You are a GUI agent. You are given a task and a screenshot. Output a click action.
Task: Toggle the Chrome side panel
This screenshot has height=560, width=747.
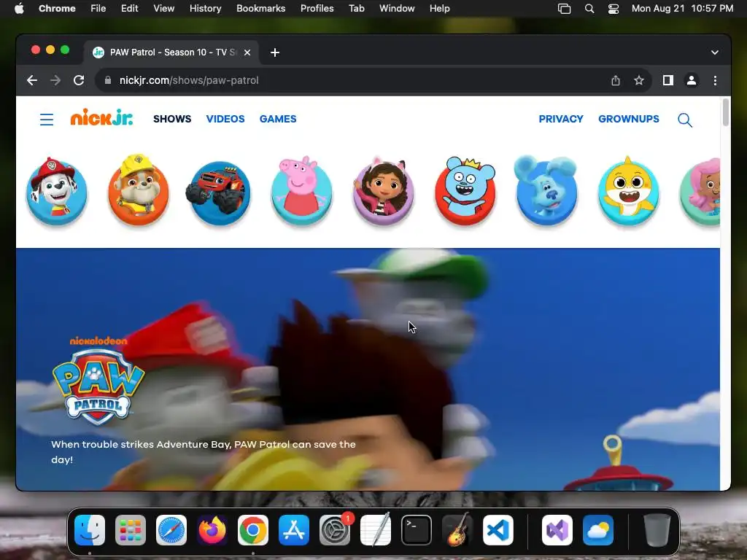[668, 80]
